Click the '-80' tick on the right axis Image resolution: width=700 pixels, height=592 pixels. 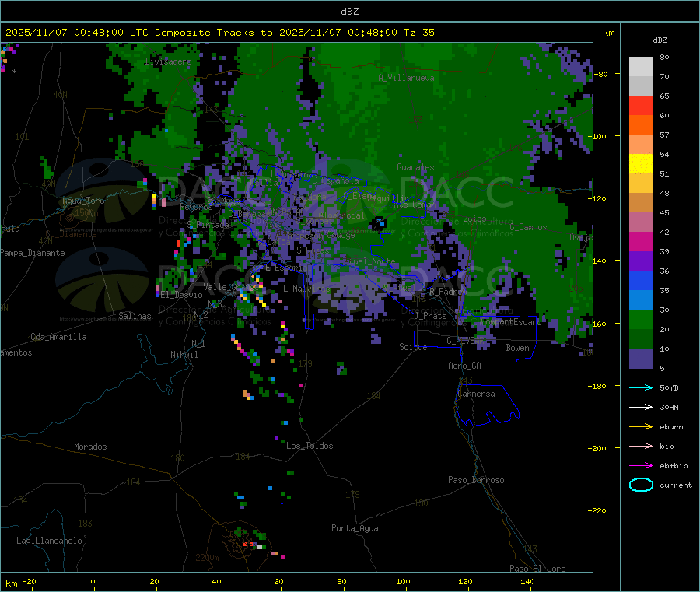tap(601, 74)
